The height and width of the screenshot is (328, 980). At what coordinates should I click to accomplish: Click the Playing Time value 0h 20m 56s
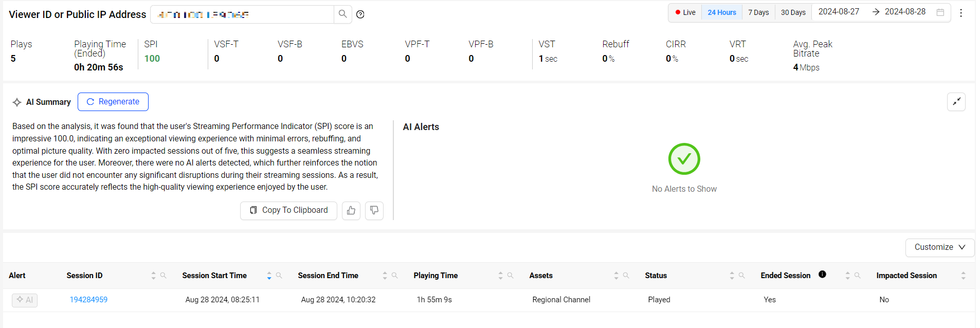tap(99, 67)
